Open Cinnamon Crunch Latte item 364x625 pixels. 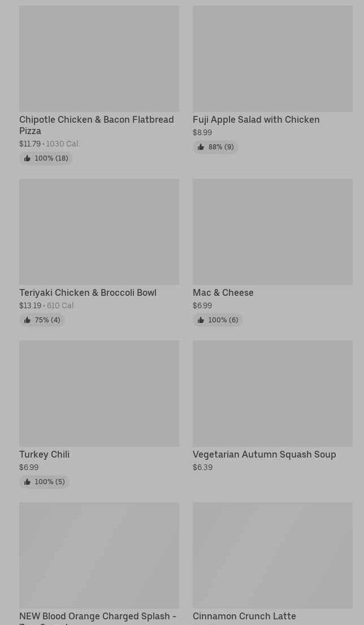pos(244,616)
